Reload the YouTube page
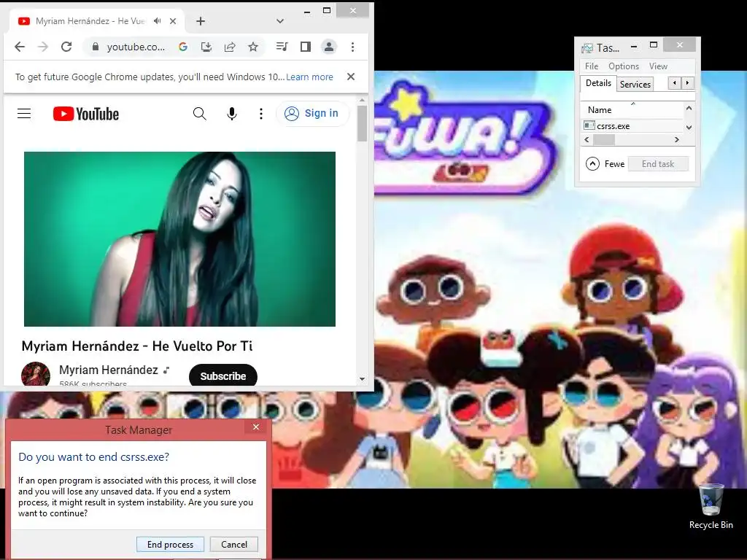Screen dimensions: 747x560 pyautogui.click(x=66, y=47)
